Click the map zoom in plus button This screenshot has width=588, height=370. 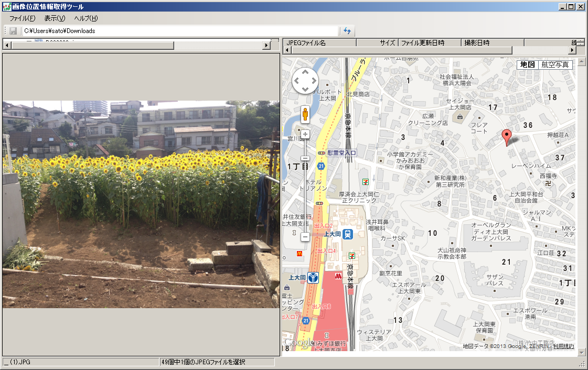(x=305, y=134)
